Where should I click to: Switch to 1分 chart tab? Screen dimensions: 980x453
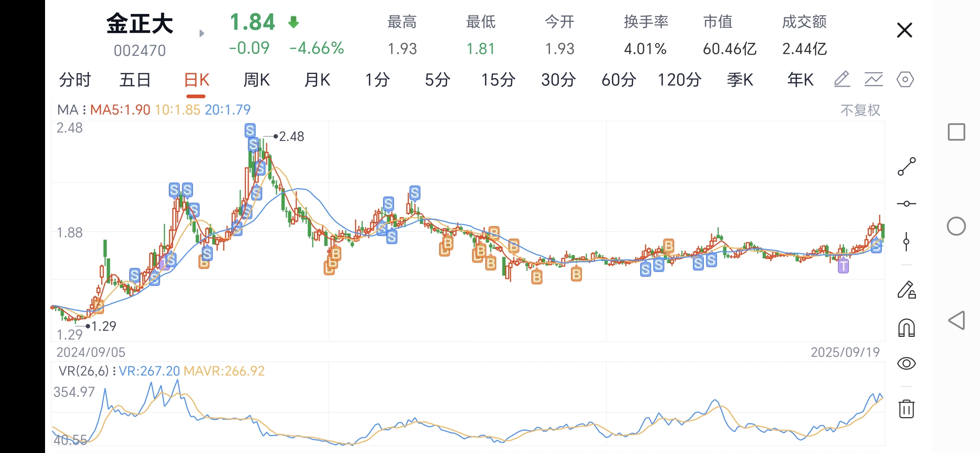[378, 80]
